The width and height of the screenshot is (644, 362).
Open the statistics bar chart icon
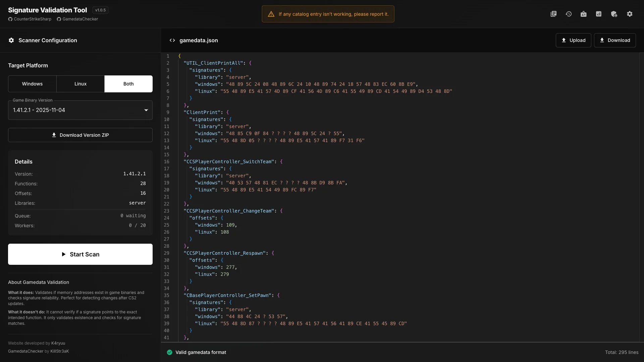[599, 14]
